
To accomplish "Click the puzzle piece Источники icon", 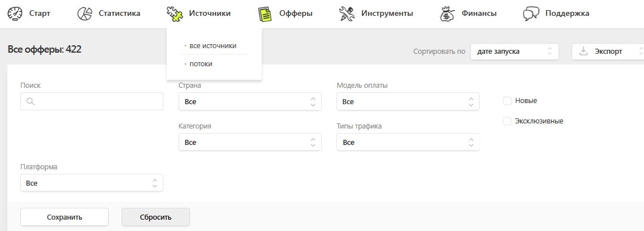I will pos(175,14).
